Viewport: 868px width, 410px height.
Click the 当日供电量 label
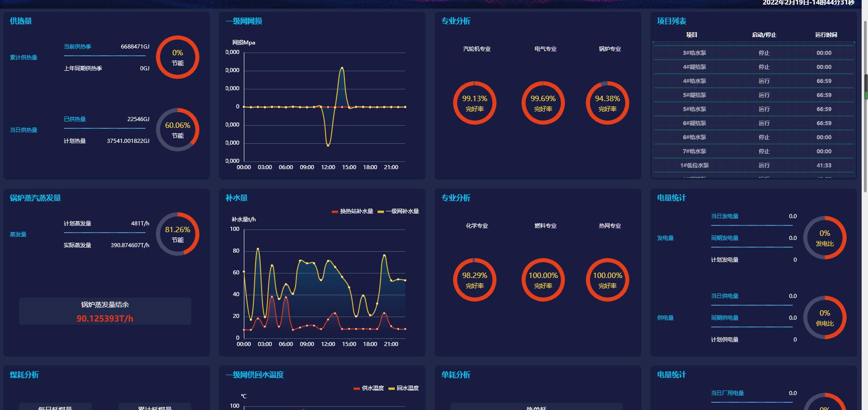[x=725, y=296]
